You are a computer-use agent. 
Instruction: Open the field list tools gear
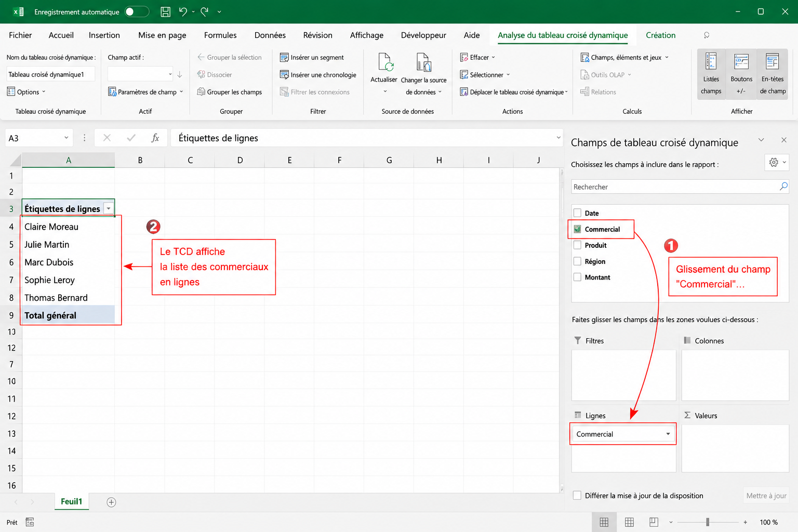tap(777, 162)
